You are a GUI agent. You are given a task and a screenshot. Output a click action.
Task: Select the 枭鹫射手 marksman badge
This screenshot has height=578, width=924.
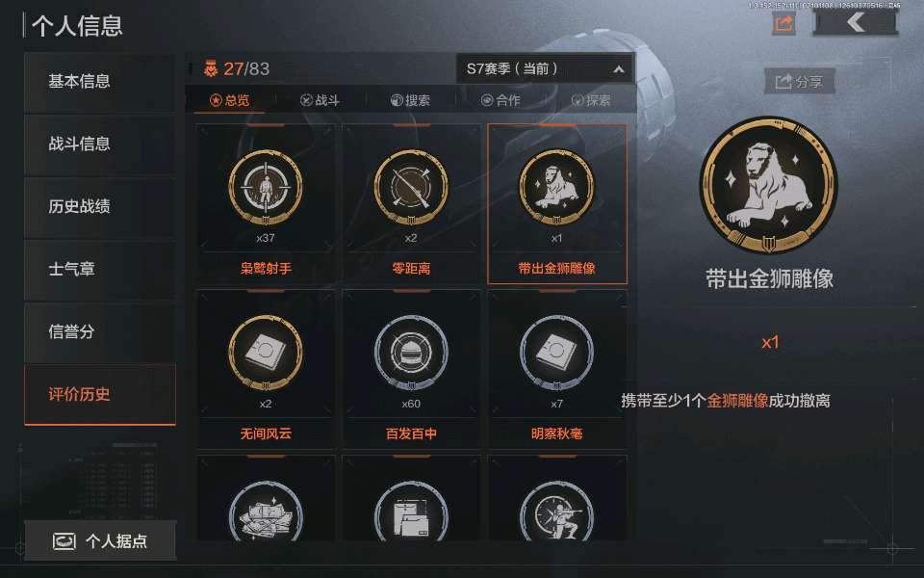click(x=266, y=203)
